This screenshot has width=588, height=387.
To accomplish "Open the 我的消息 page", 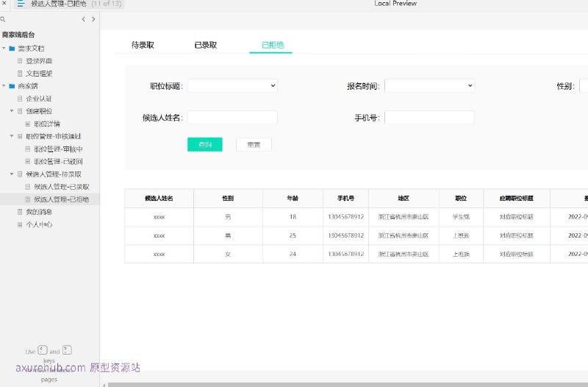I will coord(39,212).
